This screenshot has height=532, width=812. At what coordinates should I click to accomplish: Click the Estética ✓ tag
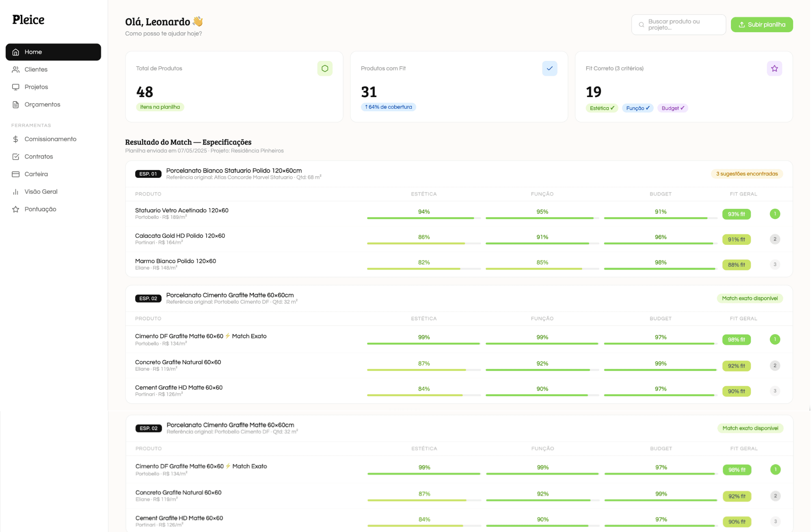coord(601,108)
